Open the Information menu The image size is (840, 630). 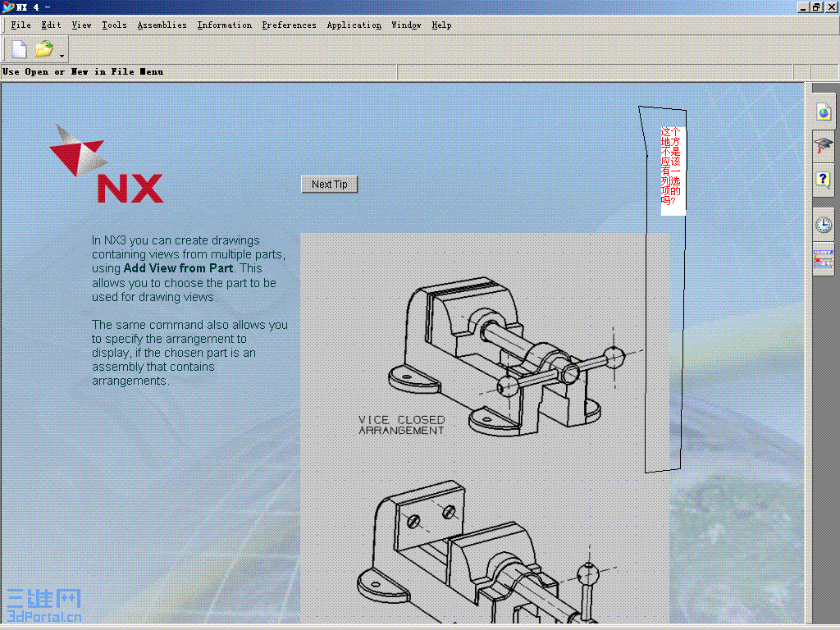tap(225, 25)
